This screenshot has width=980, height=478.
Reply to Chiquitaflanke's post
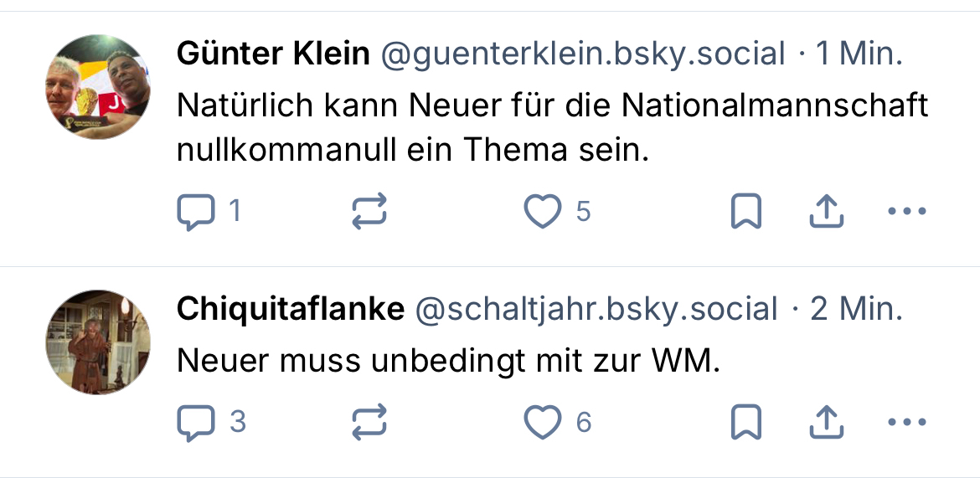pyautogui.click(x=196, y=423)
